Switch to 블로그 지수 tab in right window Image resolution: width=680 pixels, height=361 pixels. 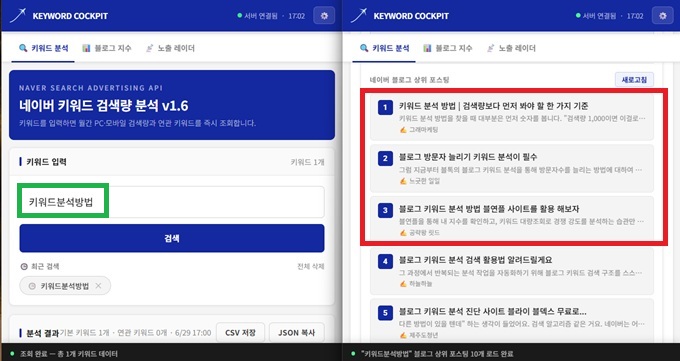pos(448,48)
